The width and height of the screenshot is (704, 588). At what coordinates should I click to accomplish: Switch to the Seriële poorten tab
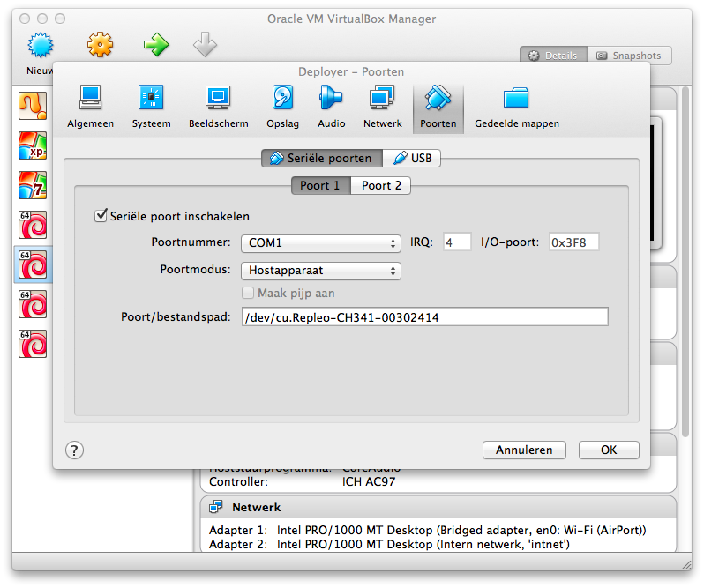[321, 158]
